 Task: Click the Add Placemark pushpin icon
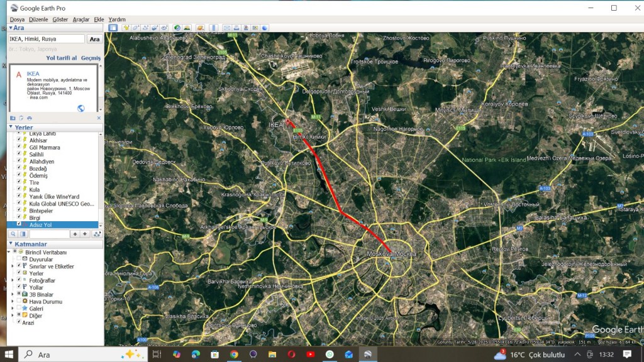click(126, 28)
